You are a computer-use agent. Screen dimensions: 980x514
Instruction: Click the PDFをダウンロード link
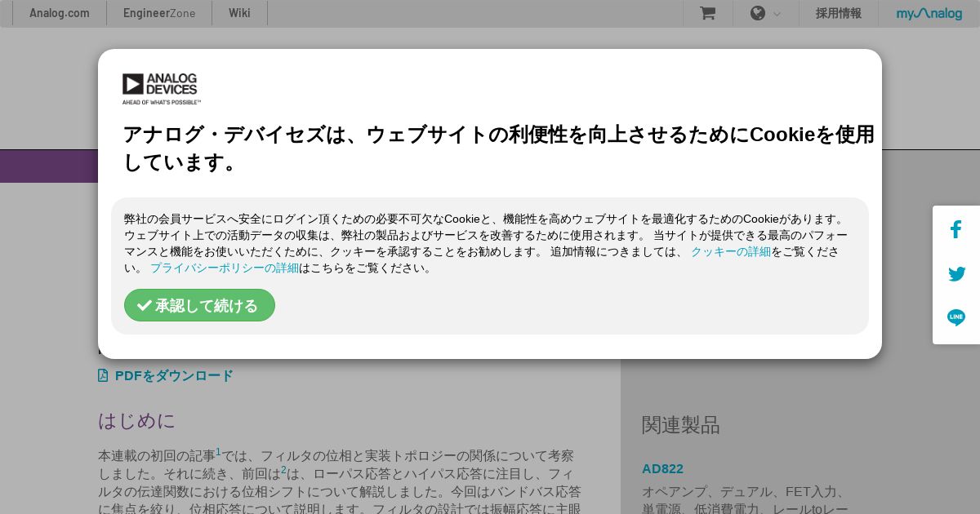point(174,375)
